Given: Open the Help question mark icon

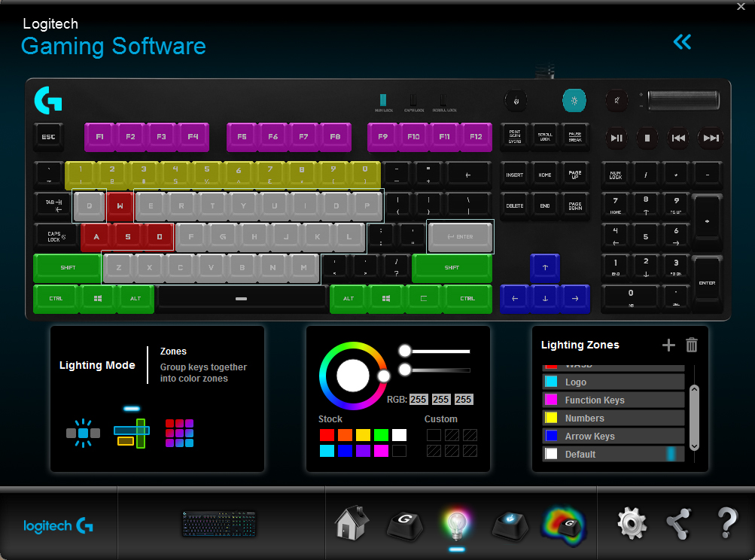Looking at the screenshot, I should [727, 523].
